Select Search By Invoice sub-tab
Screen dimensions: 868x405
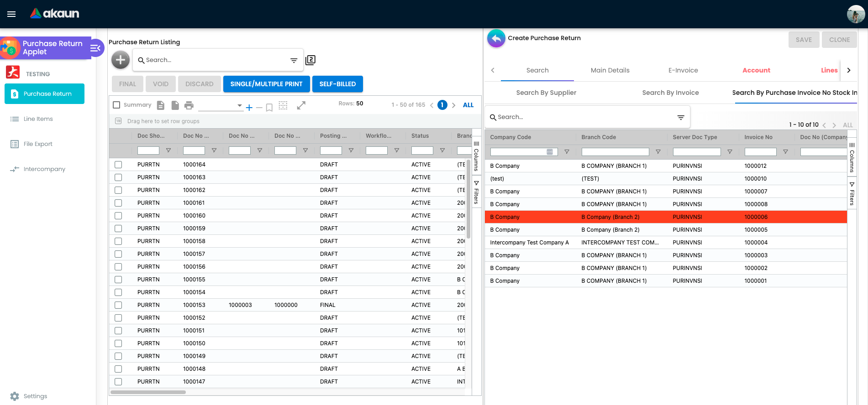670,93
